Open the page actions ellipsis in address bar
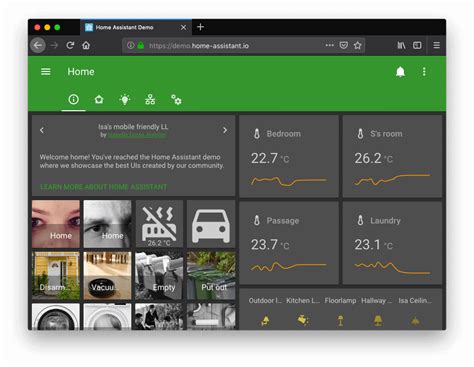The height and width of the screenshot is (367, 474). (x=329, y=45)
